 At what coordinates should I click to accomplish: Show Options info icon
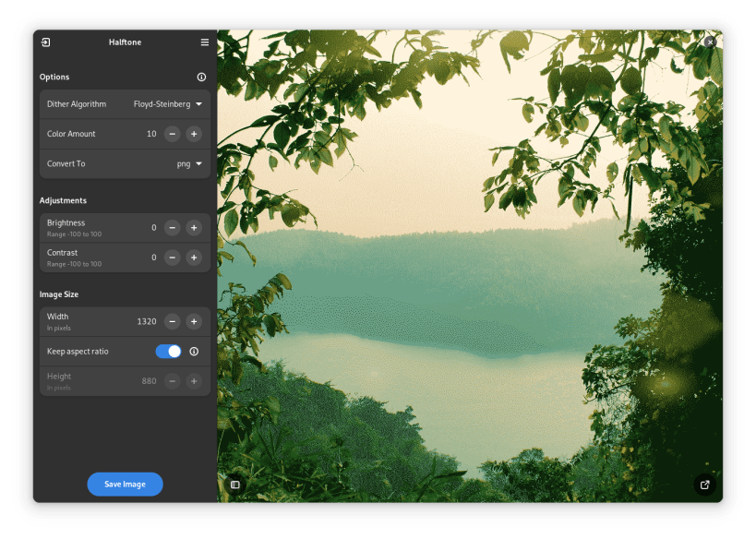pos(201,78)
